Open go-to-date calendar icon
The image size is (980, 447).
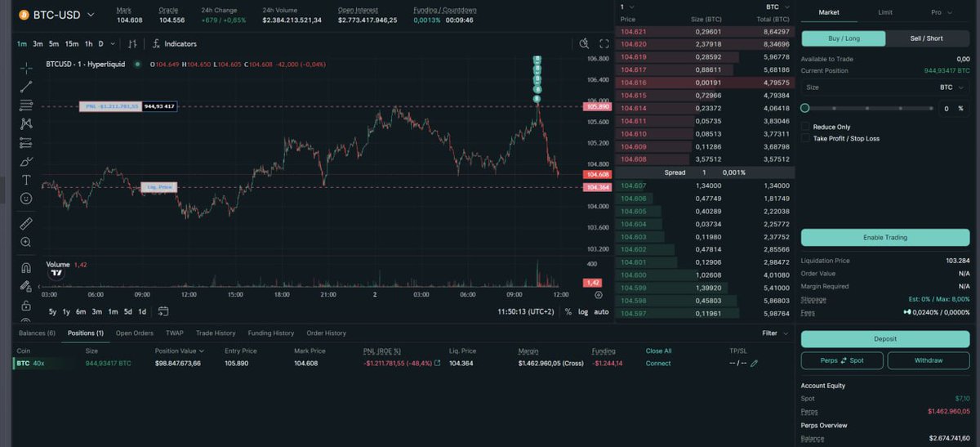tap(163, 311)
